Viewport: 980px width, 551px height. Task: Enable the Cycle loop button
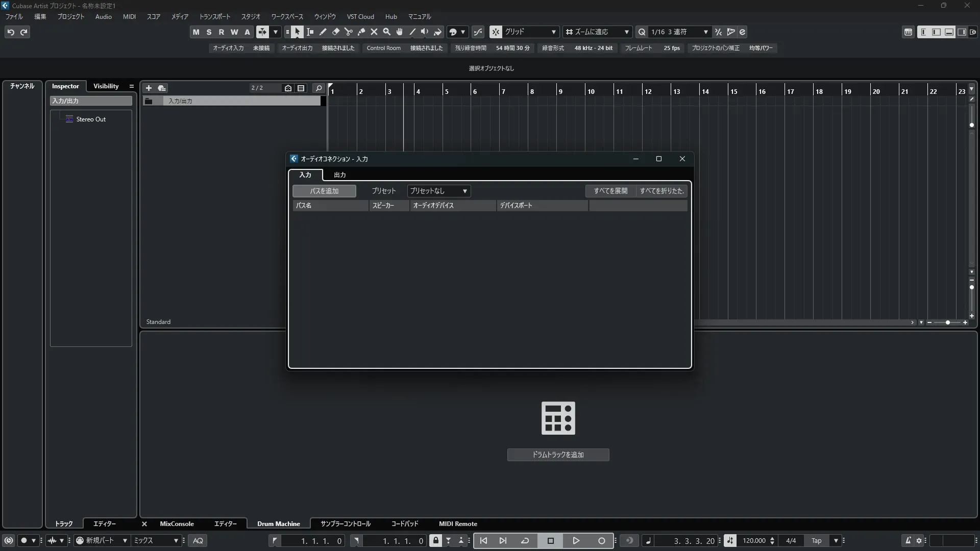[525, 540]
